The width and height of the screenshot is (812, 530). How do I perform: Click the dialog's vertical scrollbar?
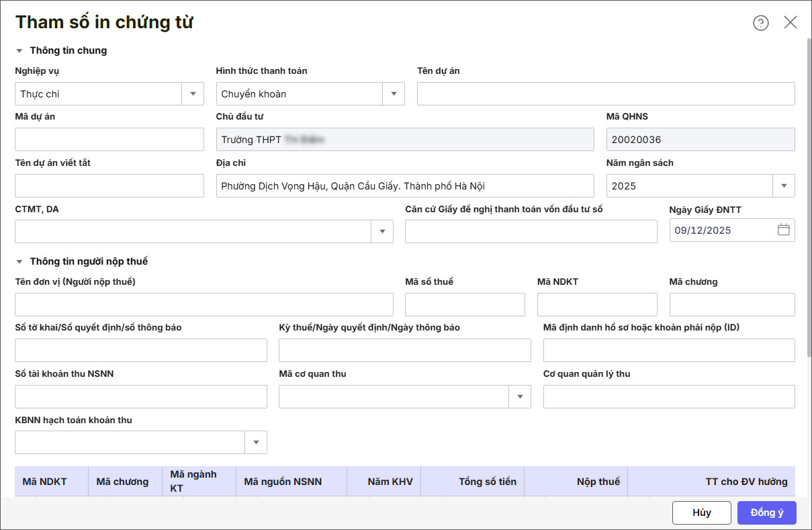click(x=808, y=202)
